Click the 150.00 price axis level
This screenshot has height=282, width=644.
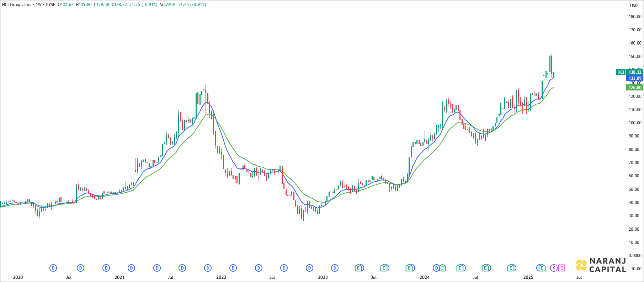click(635, 57)
